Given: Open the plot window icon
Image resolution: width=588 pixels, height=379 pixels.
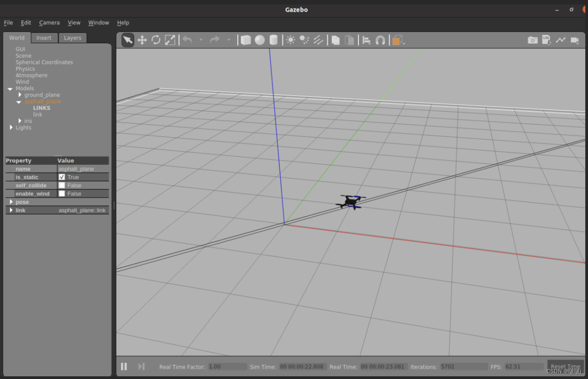Looking at the screenshot, I should 561,40.
